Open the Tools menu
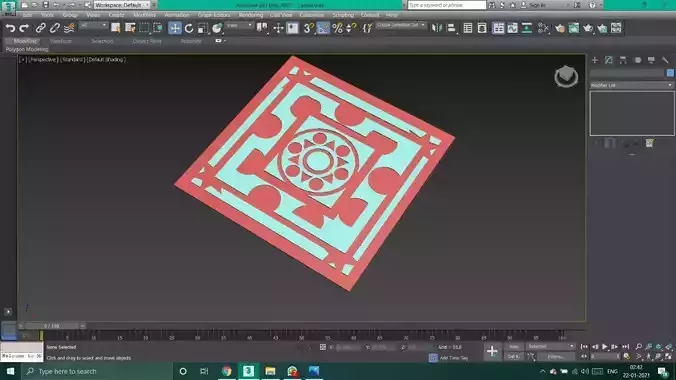The width and height of the screenshot is (676, 380). click(47, 15)
